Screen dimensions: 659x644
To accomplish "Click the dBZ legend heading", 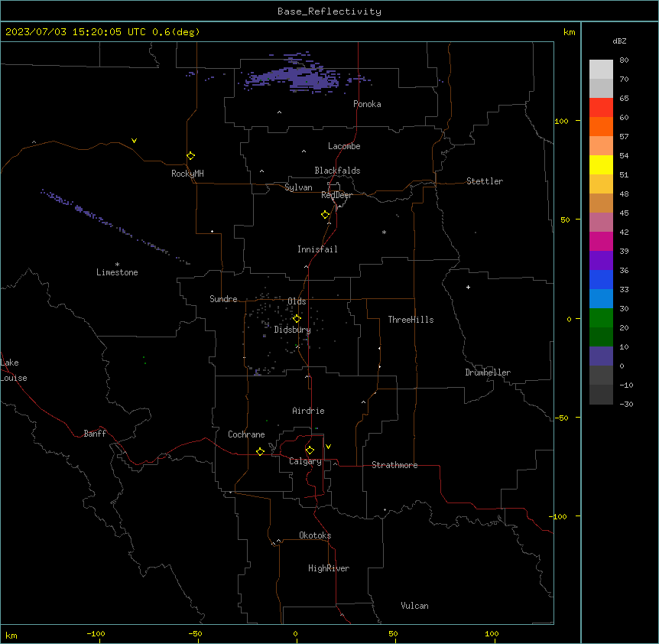I will (619, 41).
